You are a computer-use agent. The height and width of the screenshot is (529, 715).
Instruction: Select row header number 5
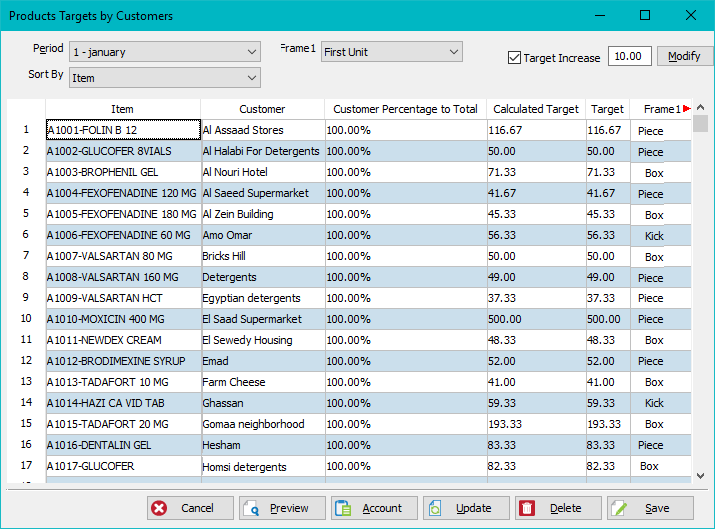(x=26, y=213)
